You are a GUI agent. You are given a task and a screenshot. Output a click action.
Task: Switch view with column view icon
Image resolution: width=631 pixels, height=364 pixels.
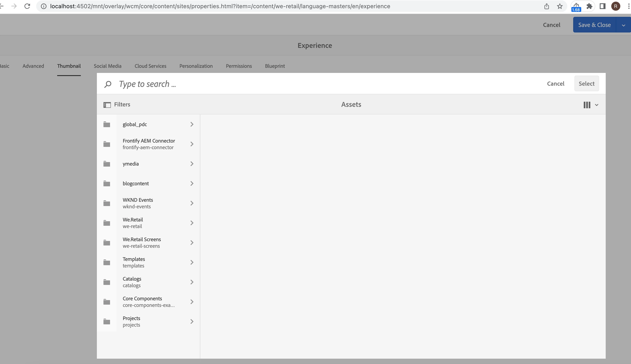(x=587, y=105)
